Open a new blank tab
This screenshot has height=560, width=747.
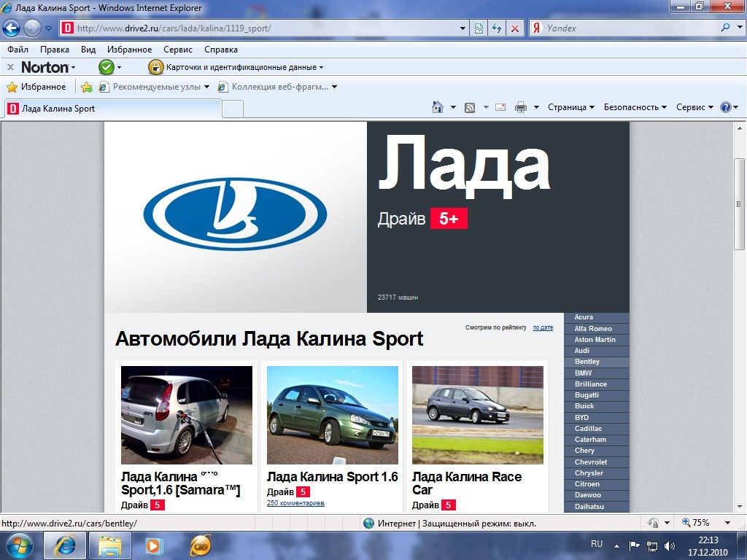tap(233, 109)
